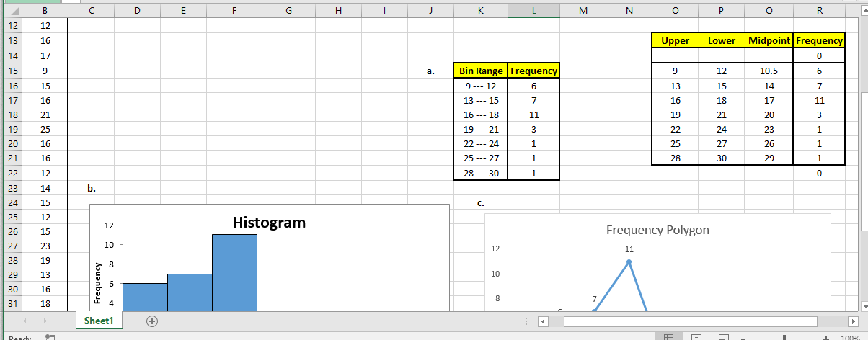Select the Histogram chart title
Viewport: 868px width, 340px height.
(x=269, y=223)
